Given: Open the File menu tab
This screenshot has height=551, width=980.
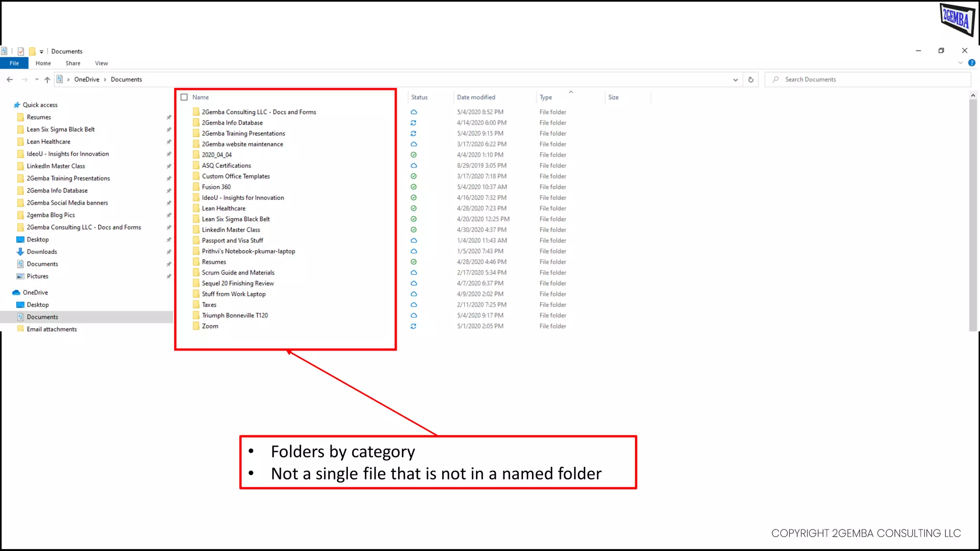Looking at the screenshot, I should pos(14,63).
